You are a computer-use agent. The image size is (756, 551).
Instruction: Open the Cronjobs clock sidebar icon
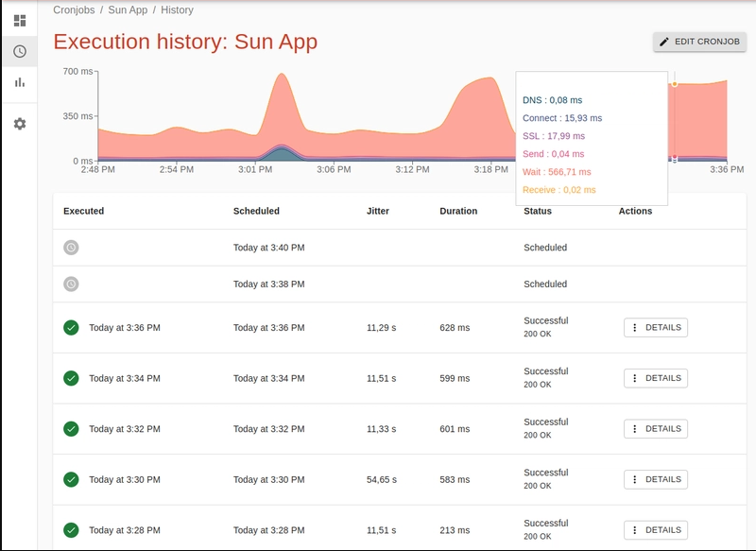click(20, 51)
